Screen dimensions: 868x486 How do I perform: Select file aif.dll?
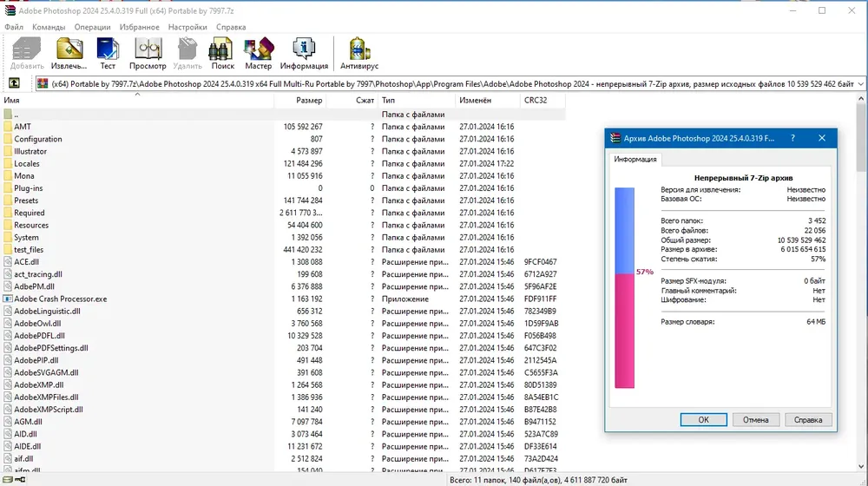(x=282, y=458)
